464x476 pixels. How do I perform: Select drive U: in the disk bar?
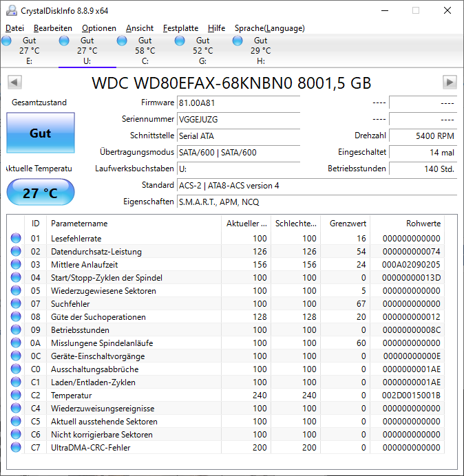pos(87,51)
